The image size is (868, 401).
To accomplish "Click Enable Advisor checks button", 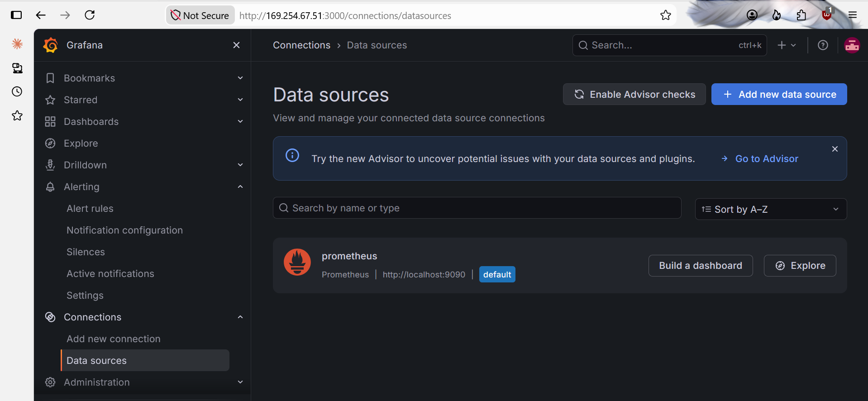I will [x=634, y=94].
